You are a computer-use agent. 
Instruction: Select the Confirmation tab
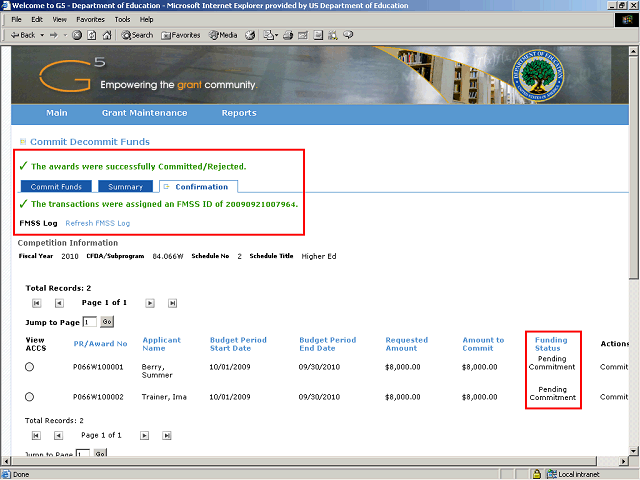(x=198, y=187)
